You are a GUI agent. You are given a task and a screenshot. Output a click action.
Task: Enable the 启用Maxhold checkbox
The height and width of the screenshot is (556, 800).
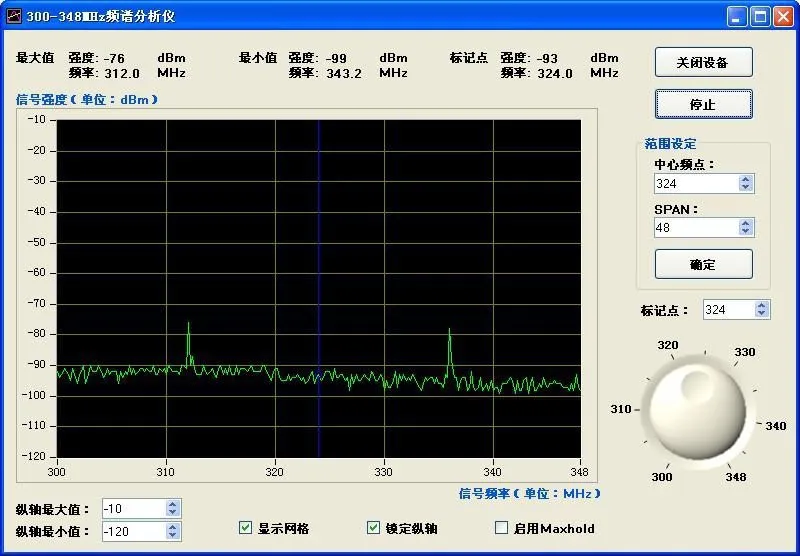pyautogui.click(x=502, y=527)
